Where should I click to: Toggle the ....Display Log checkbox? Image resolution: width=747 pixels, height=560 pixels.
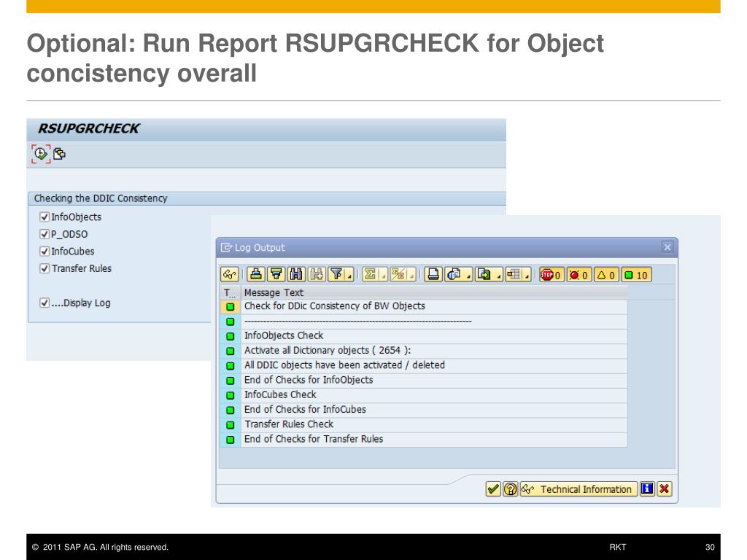pos(44,303)
